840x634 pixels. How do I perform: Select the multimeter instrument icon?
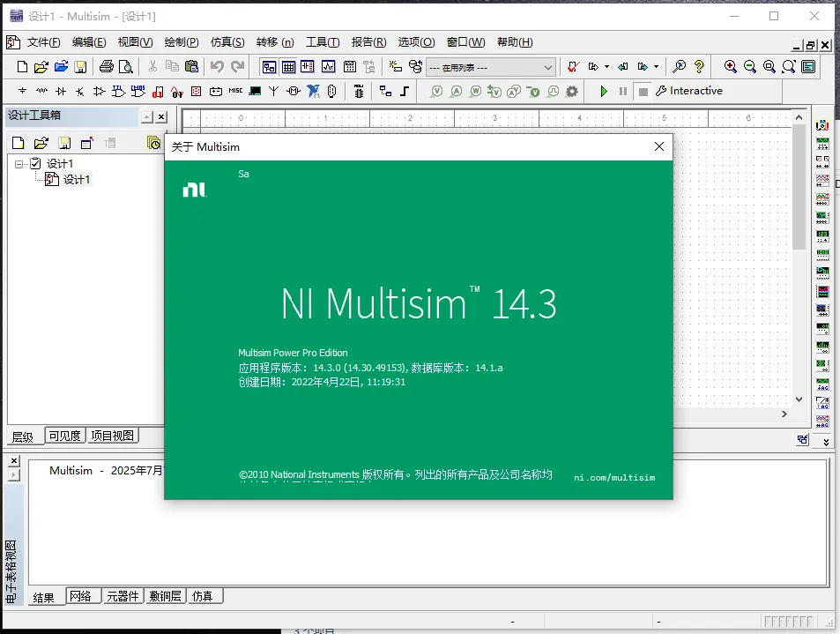(x=822, y=125)
